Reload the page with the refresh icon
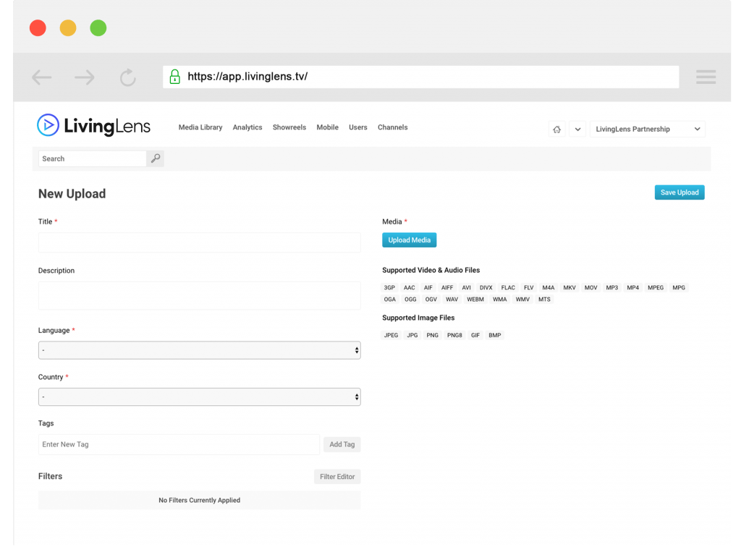Screen dimensions: 741x560 tap(127, 77)
